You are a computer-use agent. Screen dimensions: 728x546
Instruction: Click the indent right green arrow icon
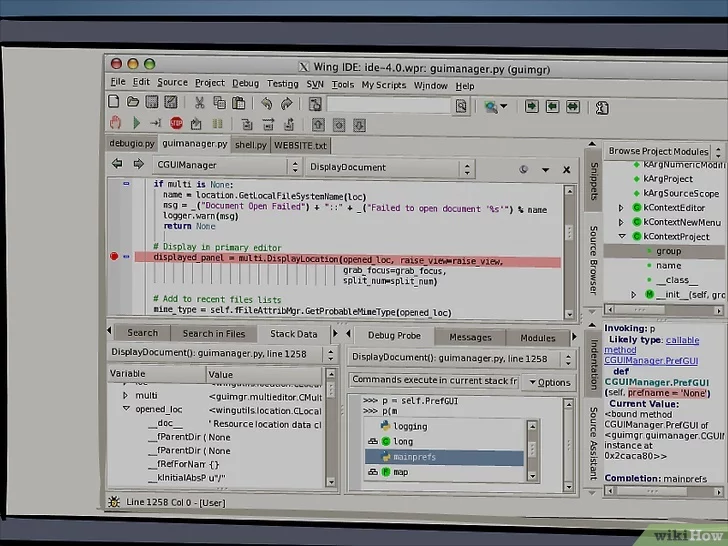(x=532, y=106)
